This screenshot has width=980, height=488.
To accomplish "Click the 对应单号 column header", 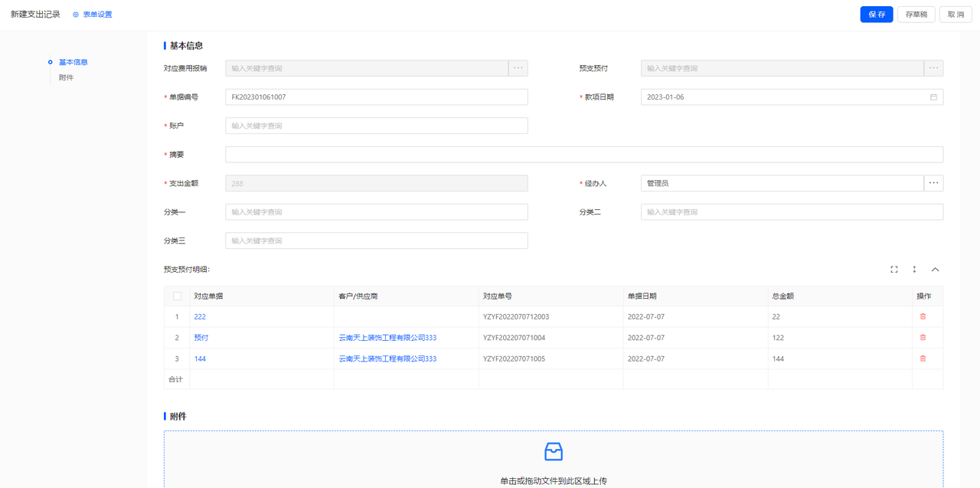I will pyautogui.click(x=551, y=296).
